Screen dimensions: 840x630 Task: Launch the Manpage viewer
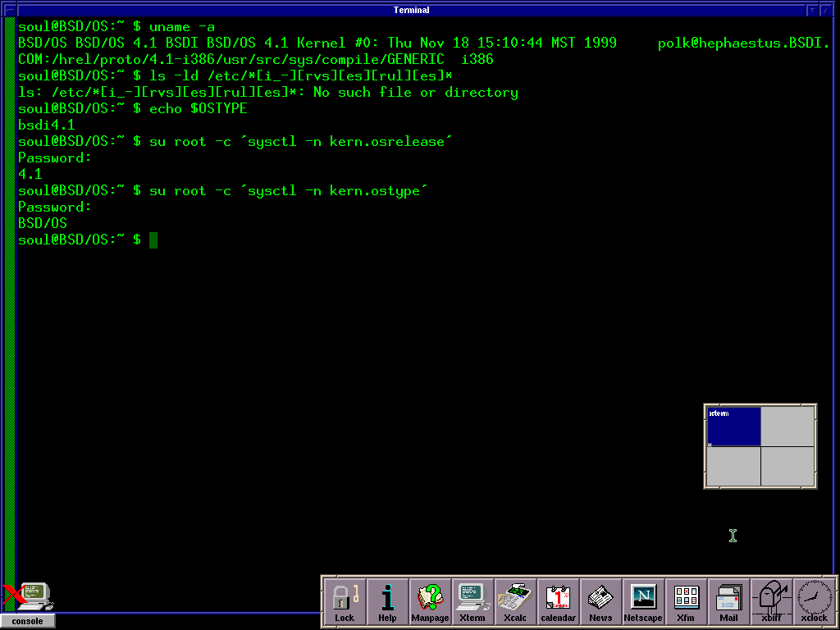click(x=430, y=602)
